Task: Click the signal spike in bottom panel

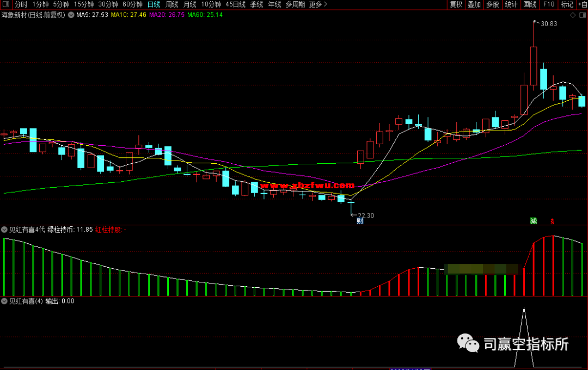Action: (x=524, y=337)
